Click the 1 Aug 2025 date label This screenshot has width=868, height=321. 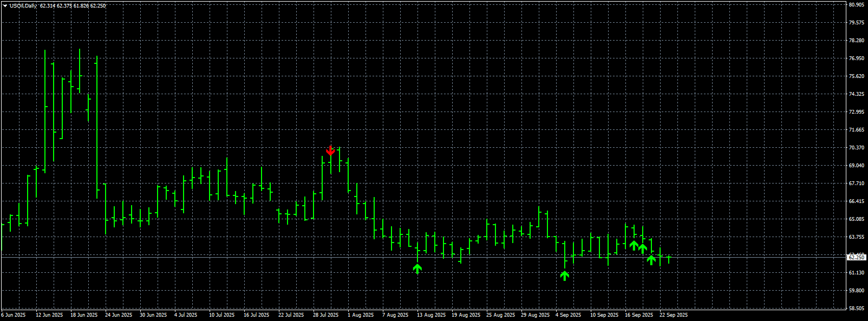[361, 315]
